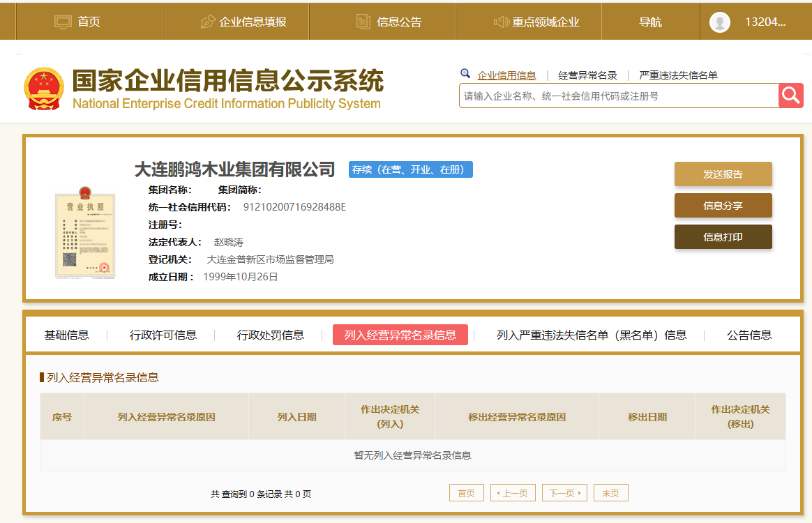Click the 信息分享 button
The width and height of the screenshot is (812, 523).
pos(723,206)
